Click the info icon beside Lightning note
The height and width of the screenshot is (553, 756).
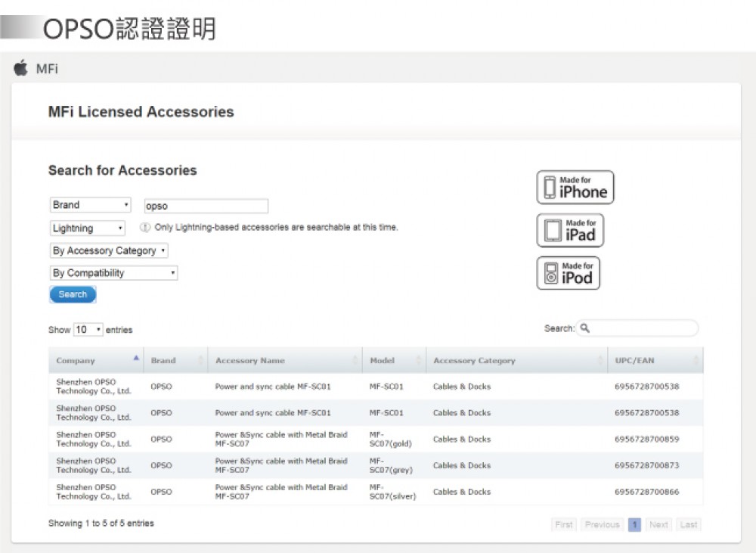(x=144, y=227)
